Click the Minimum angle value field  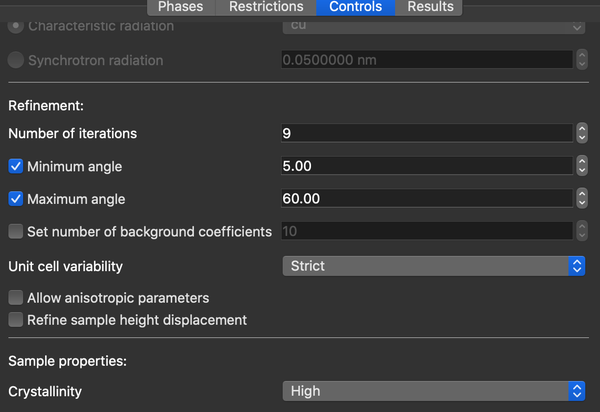tap(426, 166)
